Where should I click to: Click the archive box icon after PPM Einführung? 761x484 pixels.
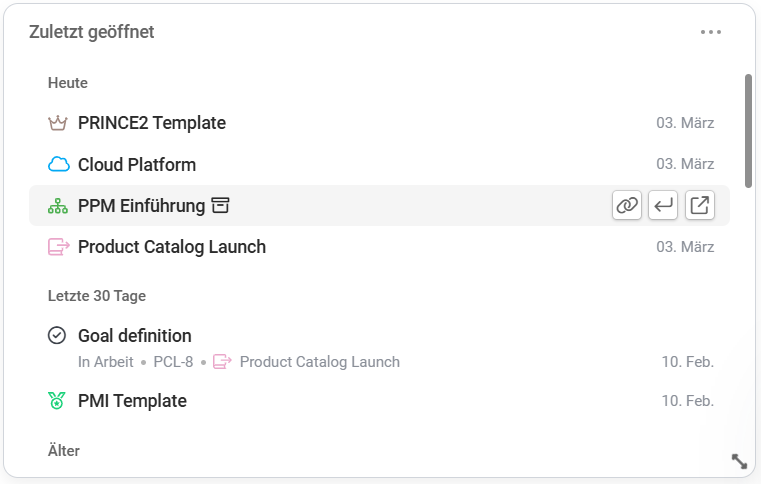tap(220, 206)
